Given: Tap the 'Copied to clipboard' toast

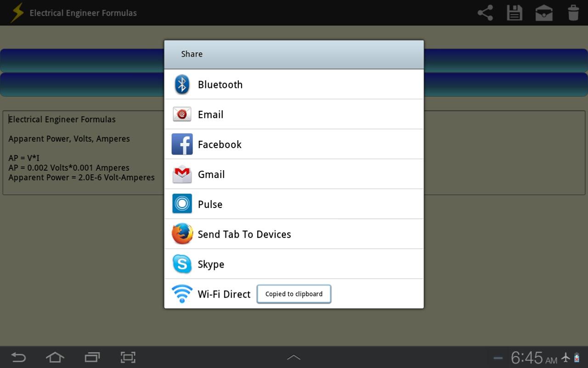Looking at the screenshot, I should [x=294, y=294].
